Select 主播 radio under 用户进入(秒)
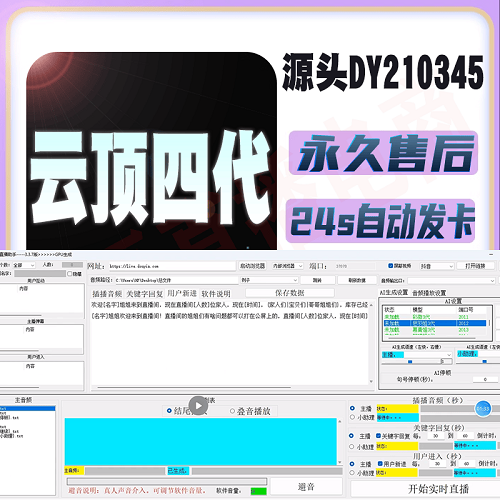 [x=351, y=464]
